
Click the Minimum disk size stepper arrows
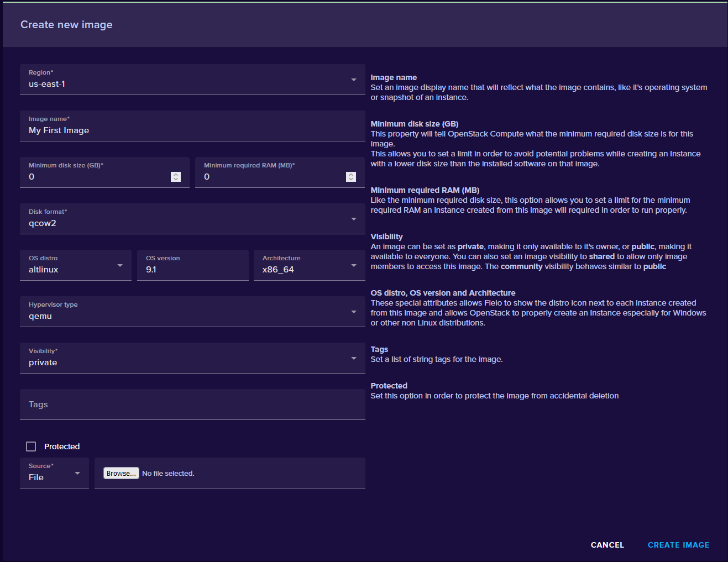[176, 177]
